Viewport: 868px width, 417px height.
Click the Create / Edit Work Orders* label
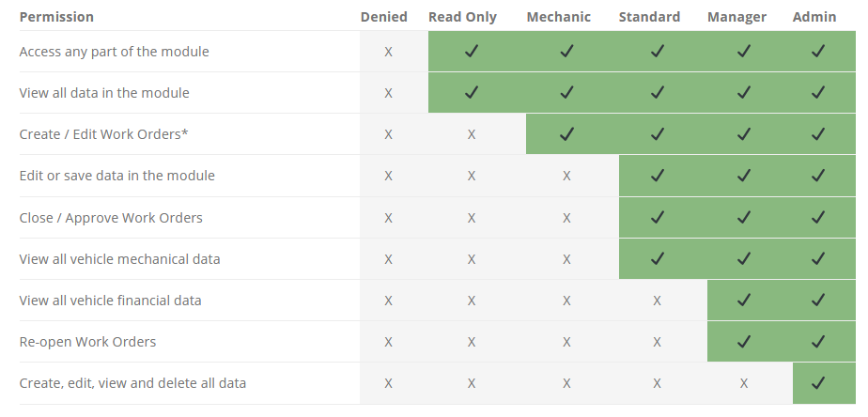[x=104, y=134]
